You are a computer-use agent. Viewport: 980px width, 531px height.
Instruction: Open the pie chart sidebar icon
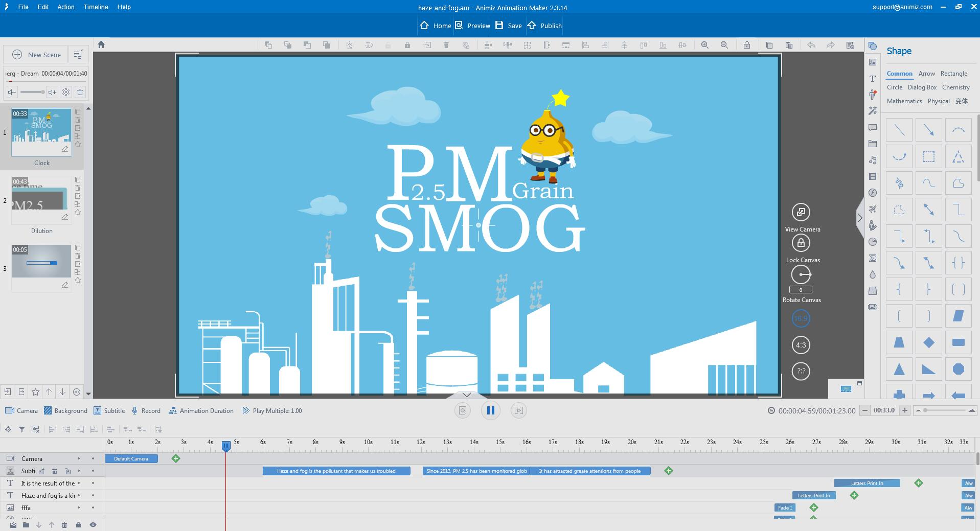click(873, 242)
